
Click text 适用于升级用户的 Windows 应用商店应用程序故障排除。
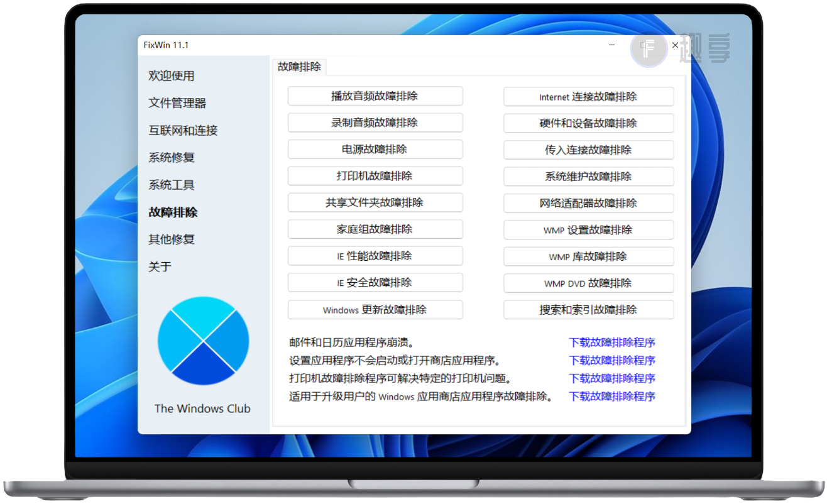[421, 397]
